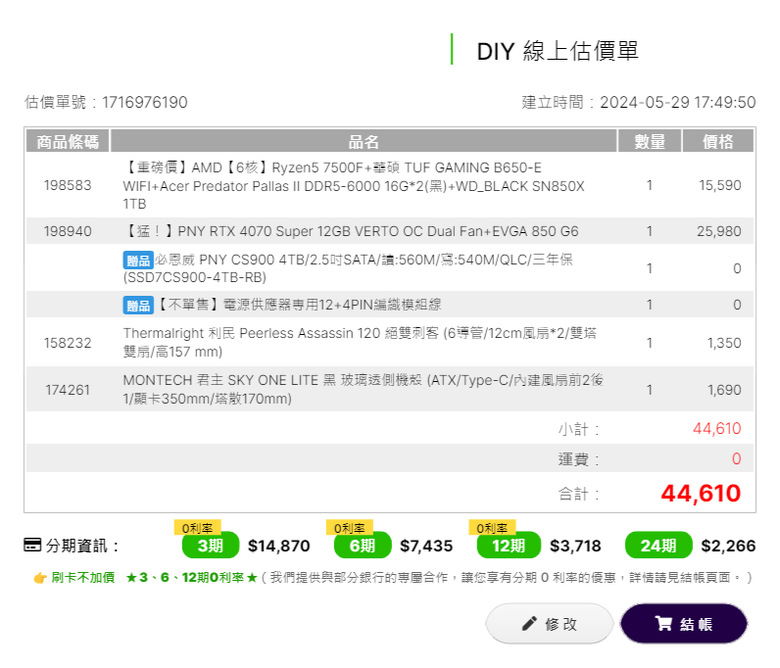Click the 數量 column header
Viewport: 780px width, 668px height.
click(x=649, y=141)
